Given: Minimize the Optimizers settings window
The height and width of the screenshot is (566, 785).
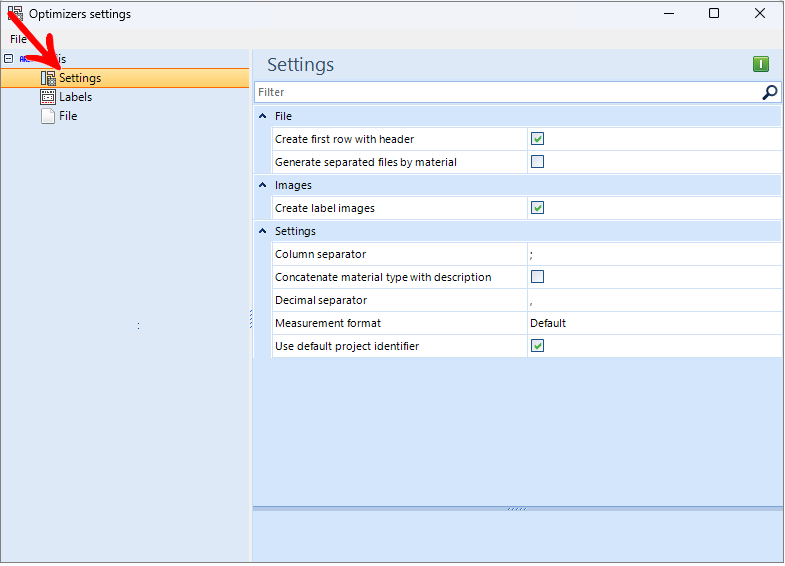Looking at the screenshot, I should (x=669, y=14).
